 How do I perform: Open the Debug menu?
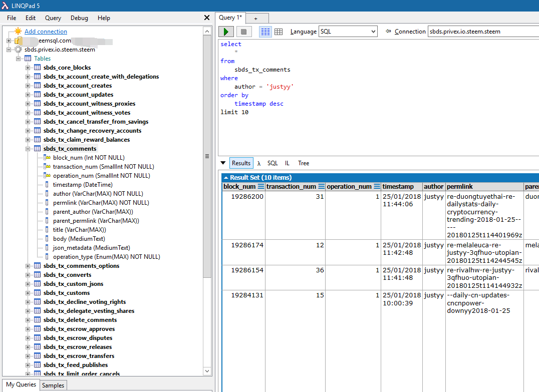click(79, 18)
